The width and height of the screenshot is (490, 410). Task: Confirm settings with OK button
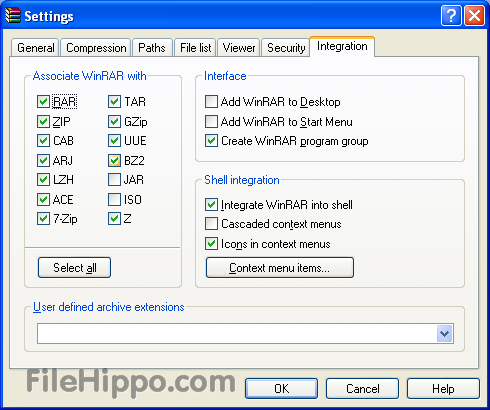[281, 388]
